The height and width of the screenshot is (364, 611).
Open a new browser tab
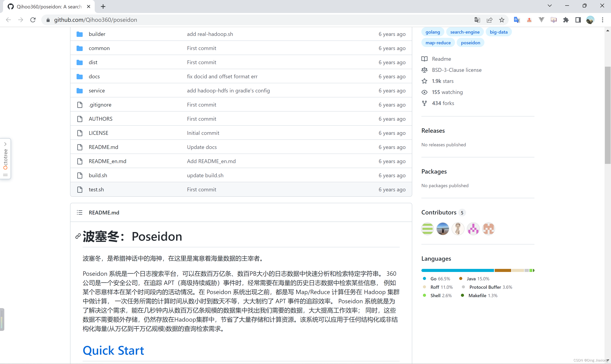point(103,7)
